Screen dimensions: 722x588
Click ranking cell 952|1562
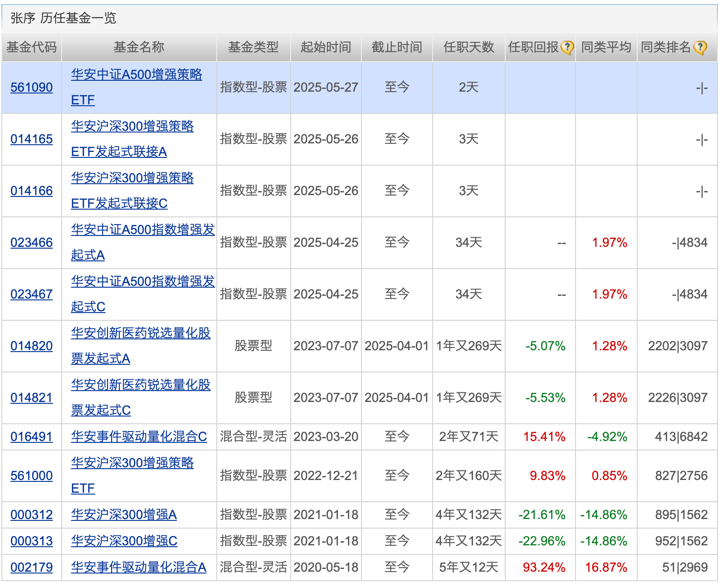(681, 541)
